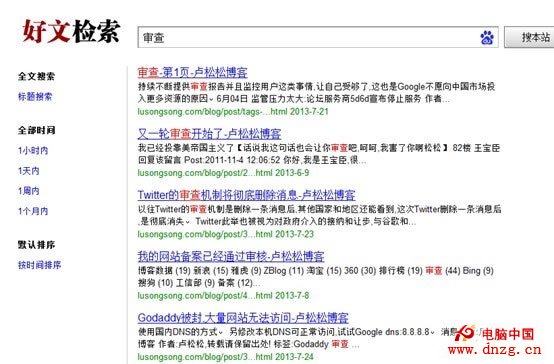The width and height of the screenshot is (554, 364).
Task: Click snippet text starting 博客数据 (19) 新浪
Action: coord(316,276)
